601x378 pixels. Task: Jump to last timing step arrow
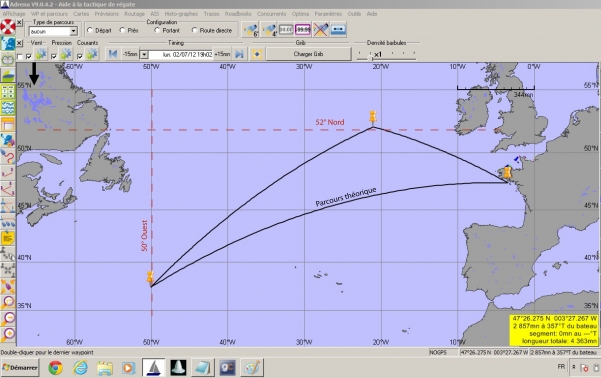(x=239, y=54)
